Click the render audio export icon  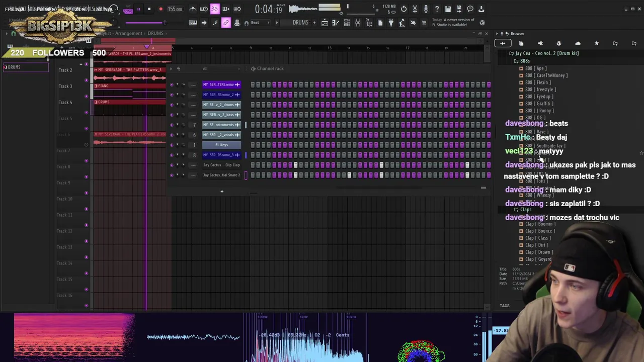tap(459, 9)
